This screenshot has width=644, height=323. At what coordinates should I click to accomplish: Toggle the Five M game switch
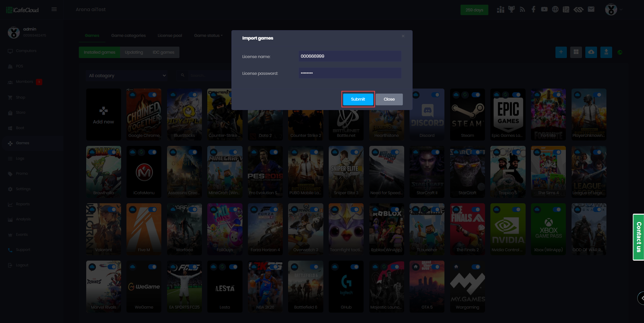point(152,210)
